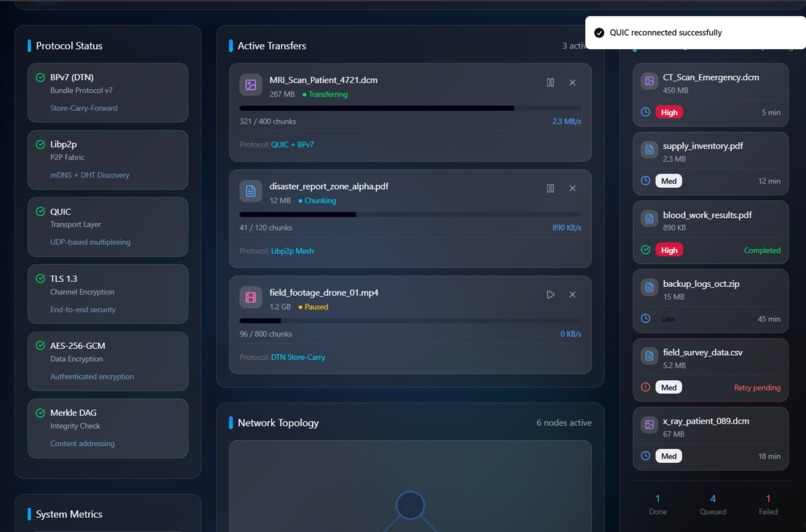Click the BPv7 (DTN) green check icon
Screen dimensions: 806x532
[40, 78]
